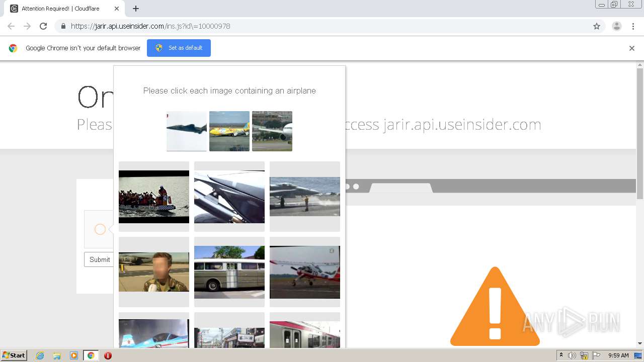This screenshot has width=644, height=362.
Task: Click the Submit button
Action: point(99,259)
